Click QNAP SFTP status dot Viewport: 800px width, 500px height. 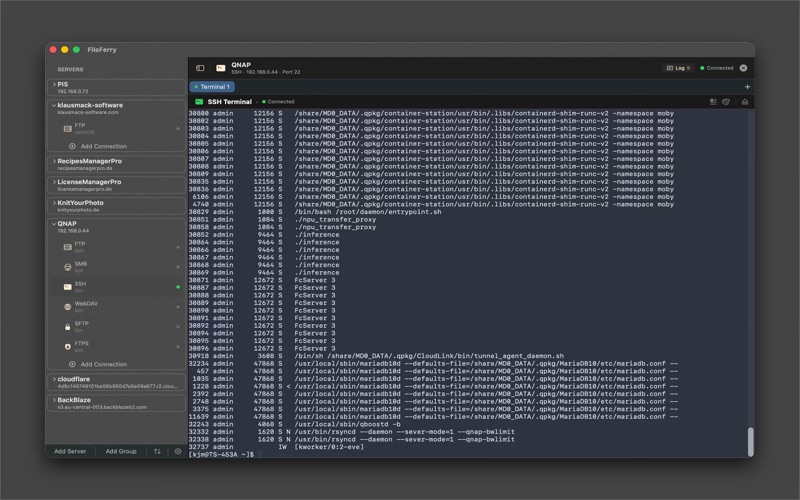point(178,327)
